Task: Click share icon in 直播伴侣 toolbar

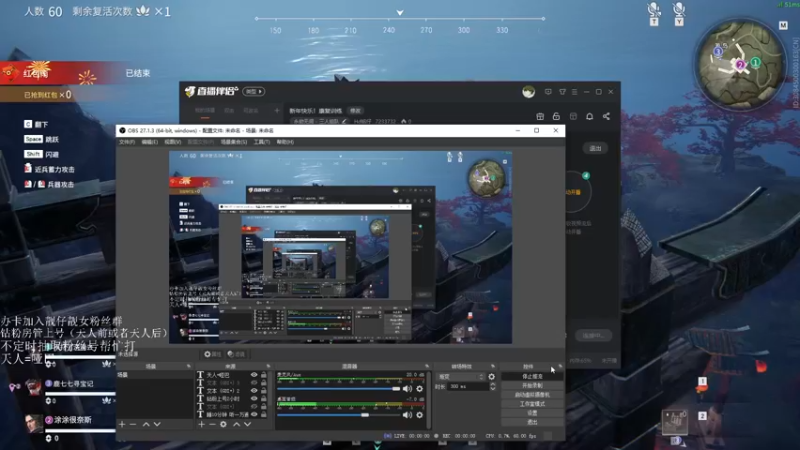Action: pyautogui.click(x=606, y=116)
